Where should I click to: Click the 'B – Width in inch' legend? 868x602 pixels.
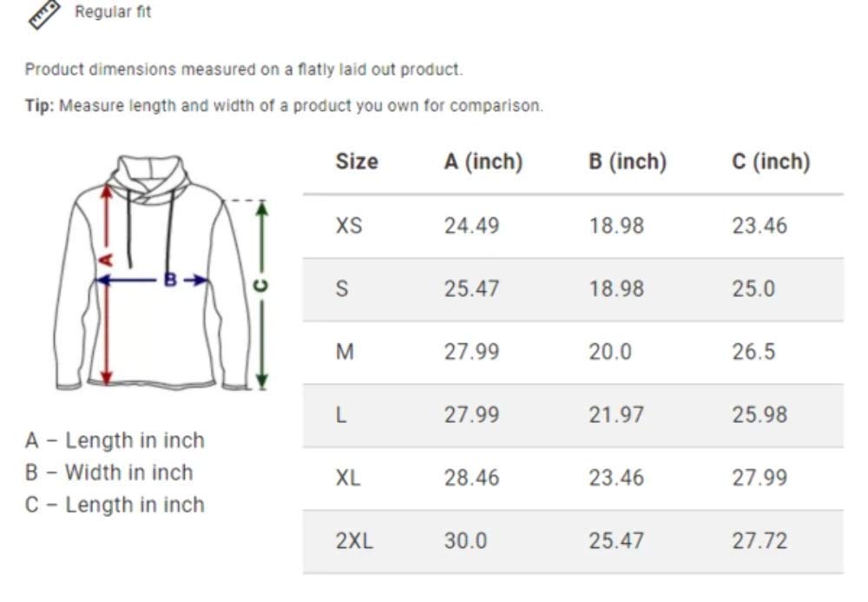pos(109,473)
